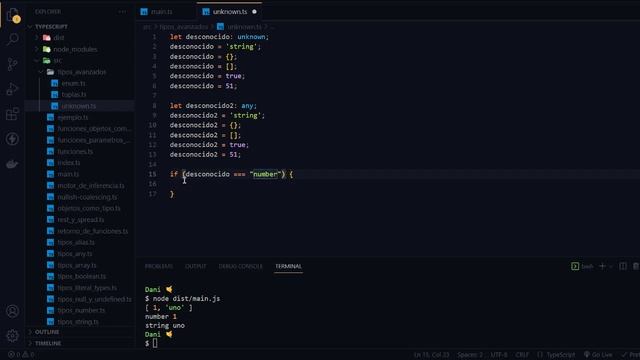
Task: Collapse the src folder
Action: 58,60
